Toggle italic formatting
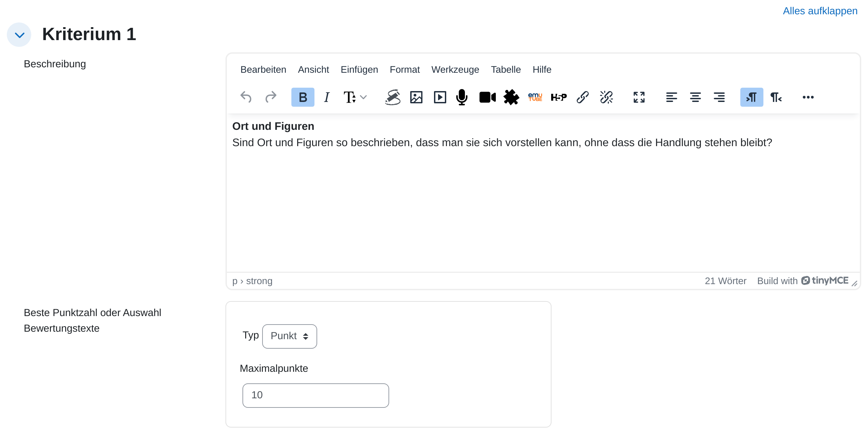Screen dimensions: 868x435 pyautogui.click(x=327, y=97)
